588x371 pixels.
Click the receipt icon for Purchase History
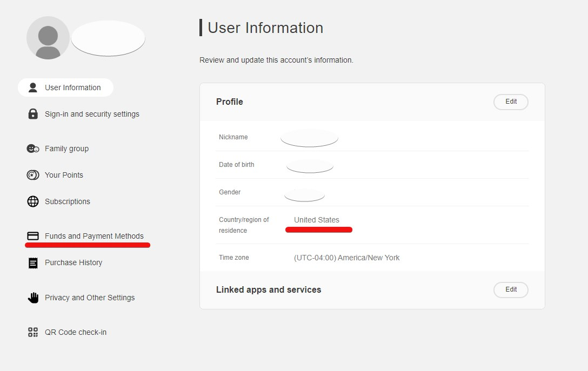point(33,262)
